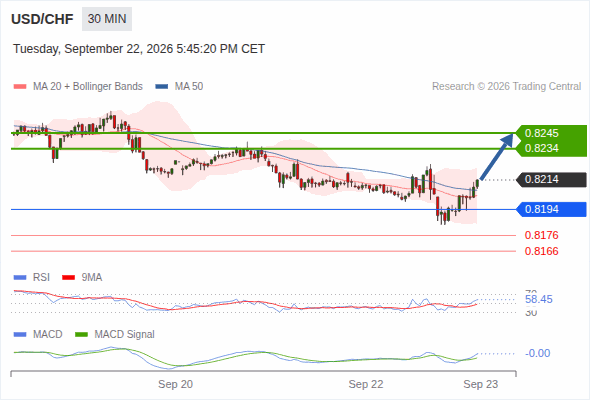
Task: Click the MACD legend label
Action: (x=47, y=335)
